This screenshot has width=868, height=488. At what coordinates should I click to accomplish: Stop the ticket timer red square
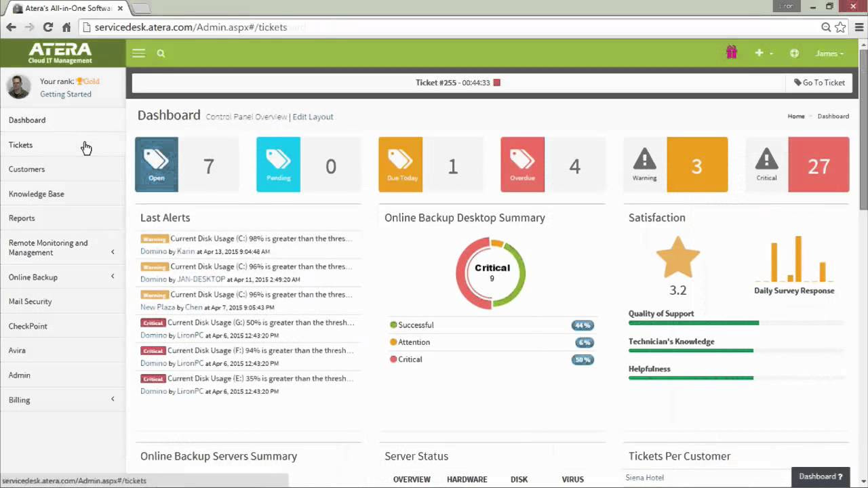pos(496,83)
